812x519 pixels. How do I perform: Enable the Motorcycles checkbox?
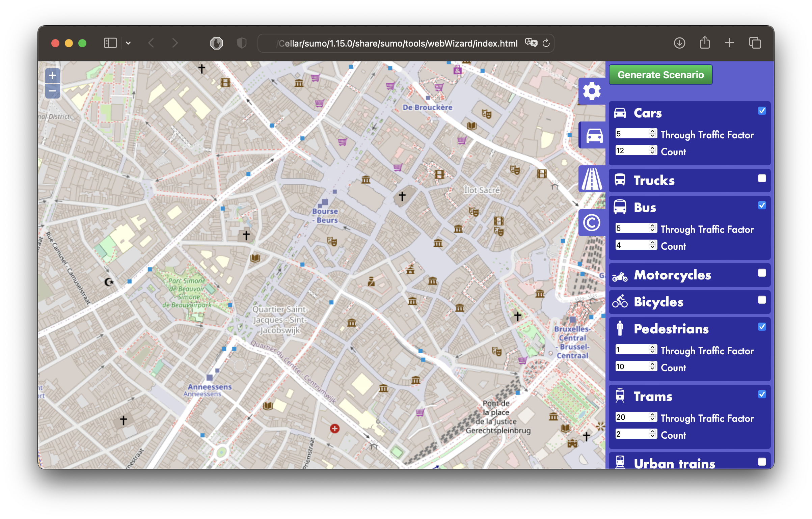coord(762,273)
